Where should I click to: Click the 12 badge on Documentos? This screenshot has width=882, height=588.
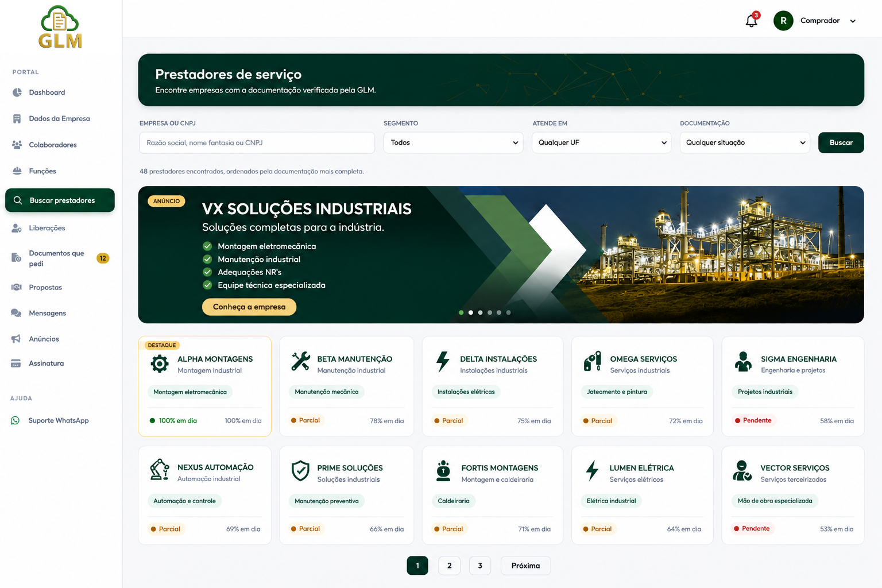(103, 258)
